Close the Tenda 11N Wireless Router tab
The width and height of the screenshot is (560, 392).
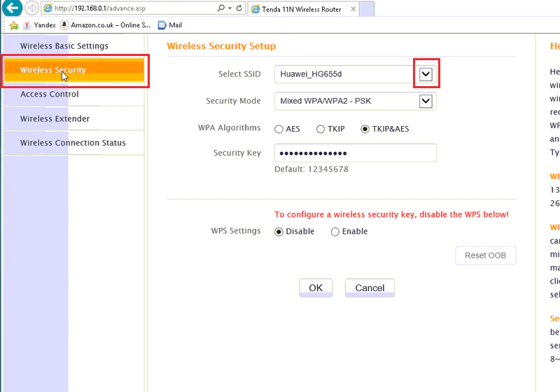tap(353, 9)
